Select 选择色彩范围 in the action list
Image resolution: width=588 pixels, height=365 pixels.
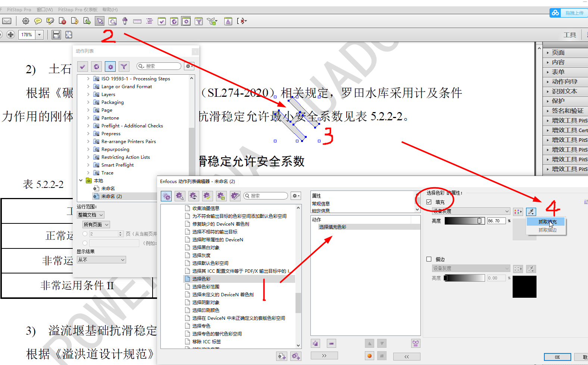206,287
